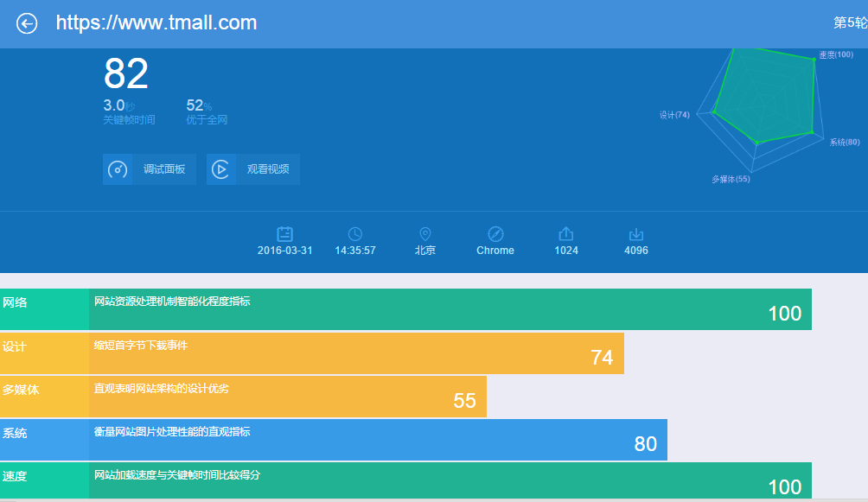Click the location pin icon above 北京
Image resolution: width=868 pixels, height=502 pixels.
(x=425, y=234)
